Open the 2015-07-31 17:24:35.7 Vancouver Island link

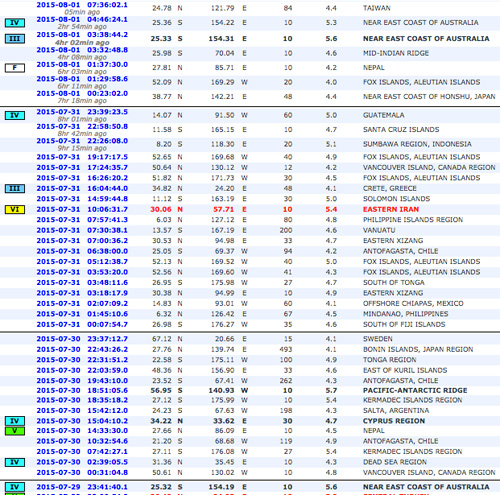tap(82, 168)
